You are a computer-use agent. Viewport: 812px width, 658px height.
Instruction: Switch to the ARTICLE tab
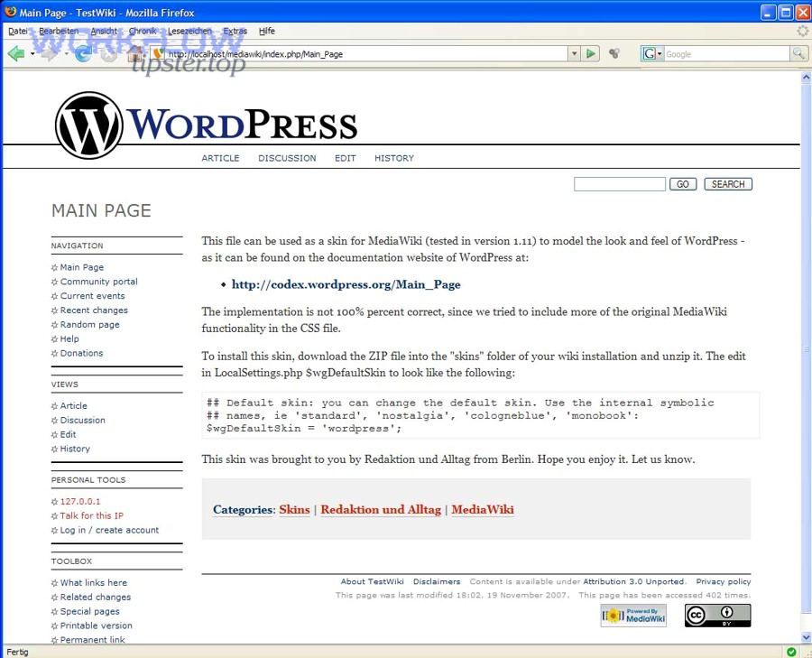pyautogui.click(x=220, y=158)
